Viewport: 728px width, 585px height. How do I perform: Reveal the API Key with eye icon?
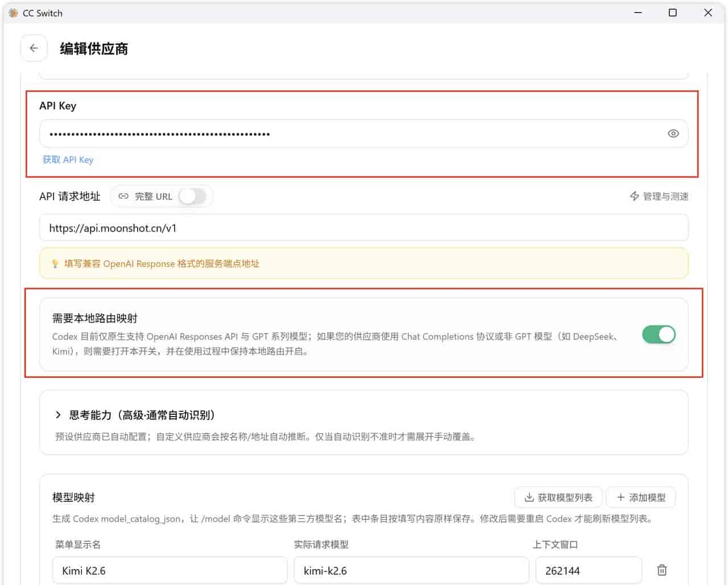coord(673,134)
